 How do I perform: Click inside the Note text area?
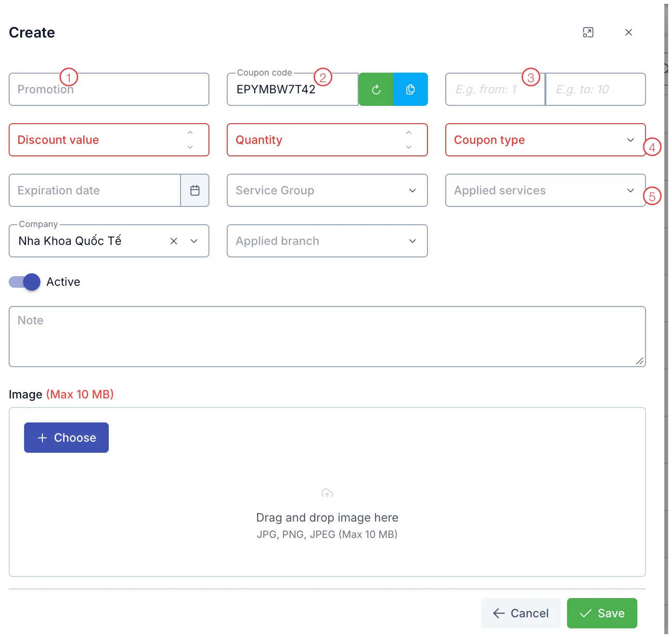click(327, 337)
